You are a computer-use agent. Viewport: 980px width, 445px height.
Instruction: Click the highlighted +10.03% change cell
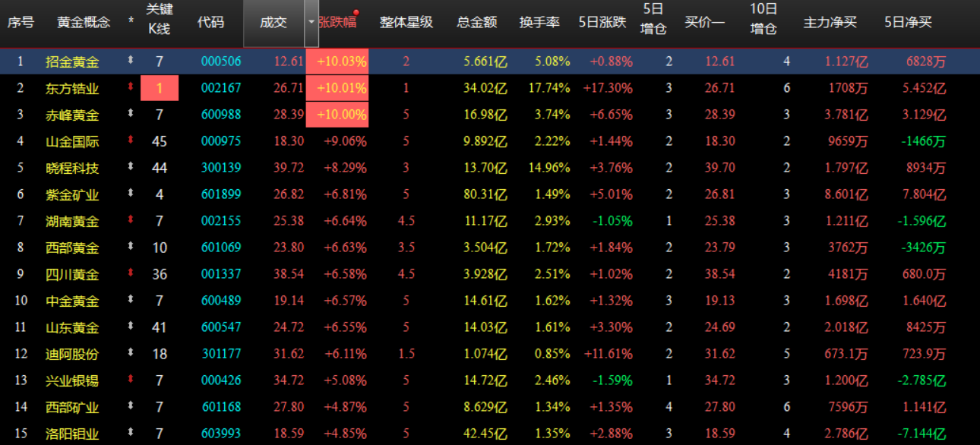click(x=337, y=62)
